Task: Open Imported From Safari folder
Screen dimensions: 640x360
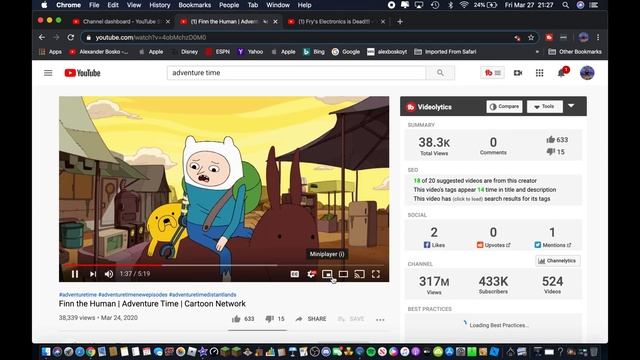Action: click(445, 52)
